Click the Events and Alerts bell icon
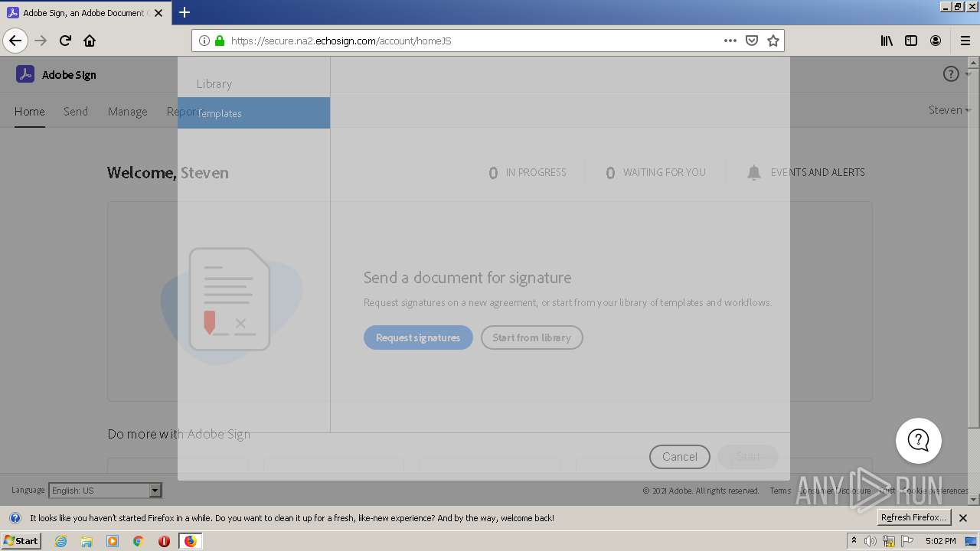Screen dimensions: 980x551 754,172
